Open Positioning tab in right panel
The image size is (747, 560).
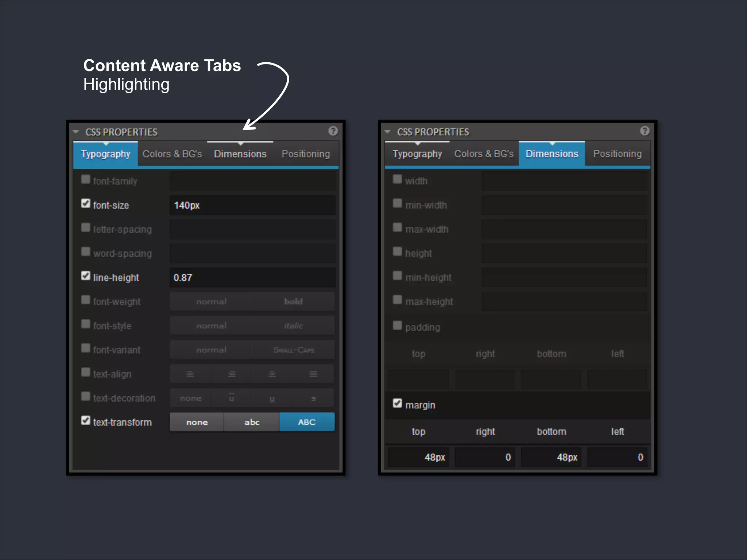[618, 154]
